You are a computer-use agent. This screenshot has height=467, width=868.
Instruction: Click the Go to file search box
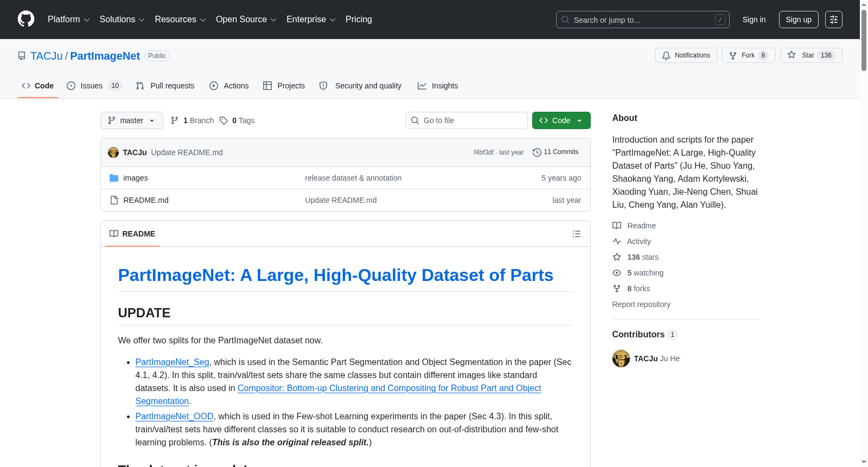467,120
